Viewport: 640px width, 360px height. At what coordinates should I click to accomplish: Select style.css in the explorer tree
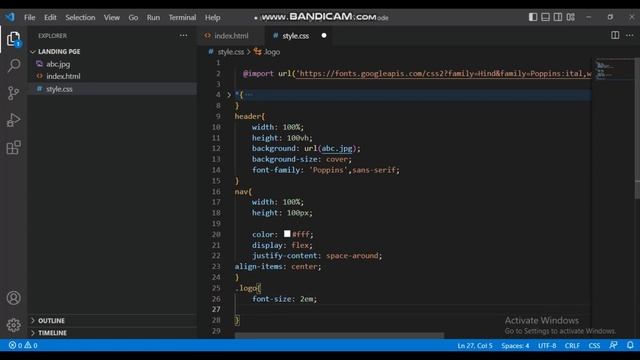59,89
